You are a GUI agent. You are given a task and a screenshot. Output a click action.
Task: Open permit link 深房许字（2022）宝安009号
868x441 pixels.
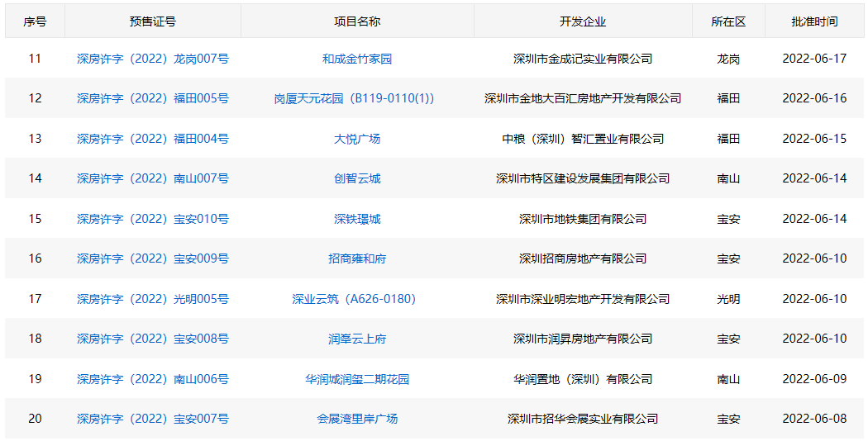[153, 259]
